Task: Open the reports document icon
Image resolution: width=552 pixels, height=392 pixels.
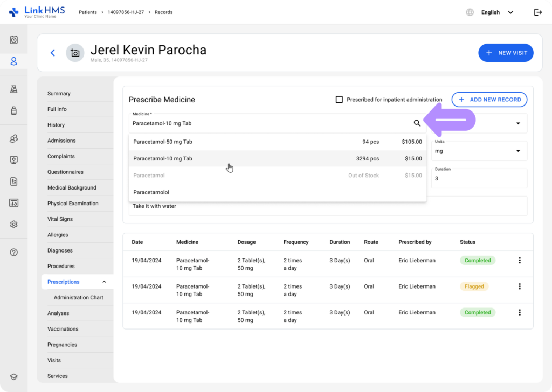Action: pyautogui.click(x=13, y=181)
